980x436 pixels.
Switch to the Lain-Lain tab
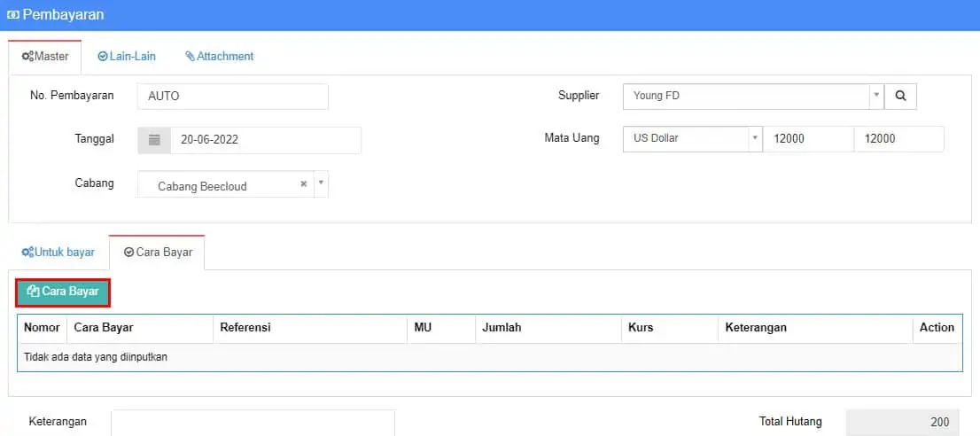[127, 56]
